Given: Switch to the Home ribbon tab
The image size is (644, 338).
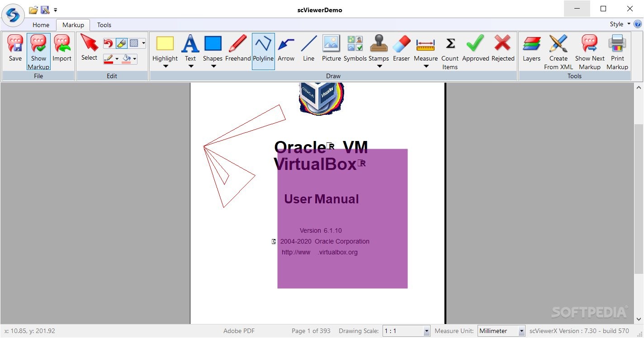Looking at the screenshot, I should tap(41, 25).
